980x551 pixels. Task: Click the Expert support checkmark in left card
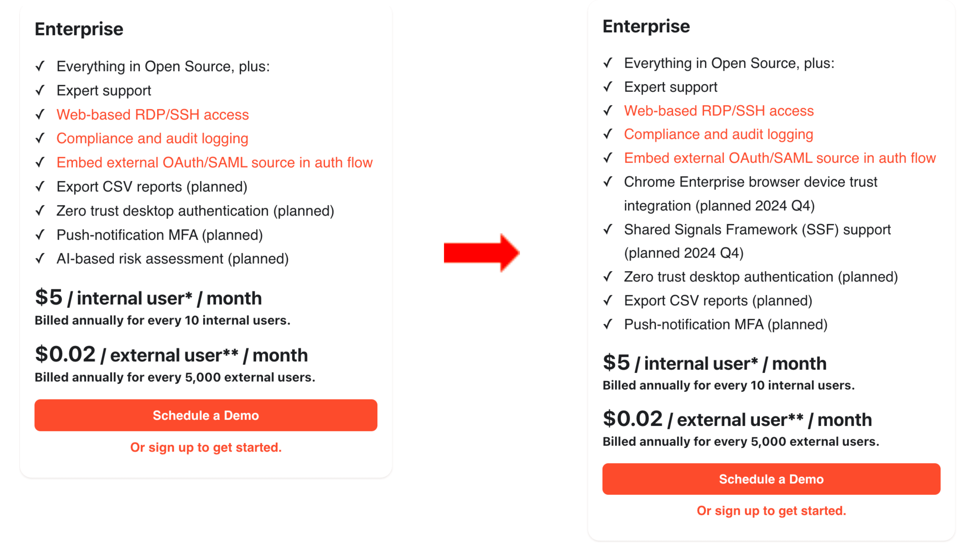[x=40, y=91]
